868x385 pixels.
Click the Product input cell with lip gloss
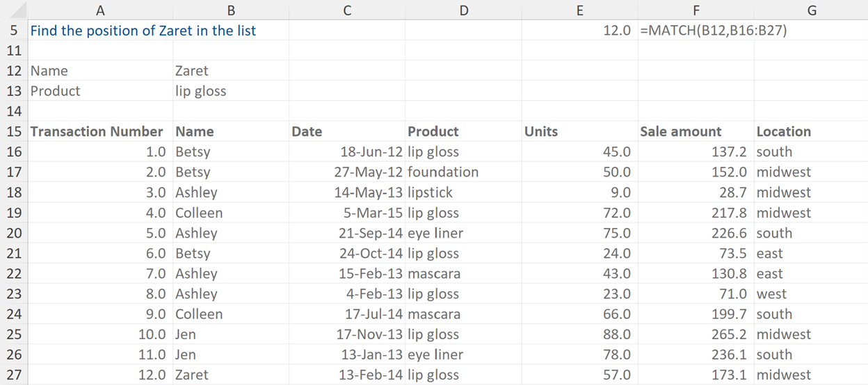point(230,91)
